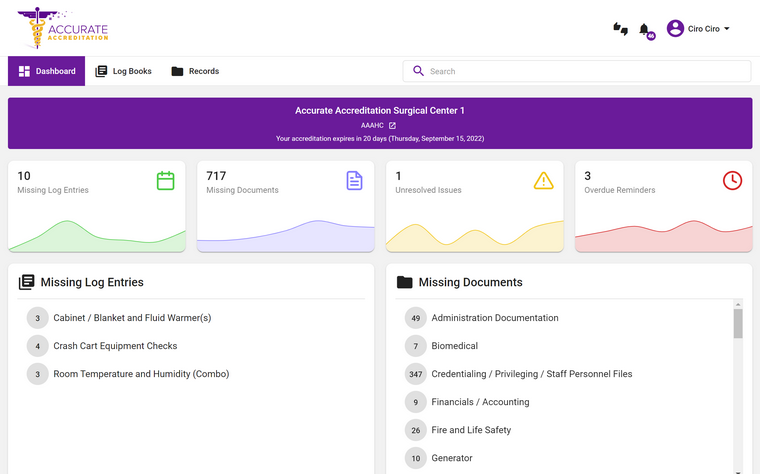This screenshot has width=760, height=474.
Task: Open Credentialing / Privileging / Staff Personnel Files
Action: pyautogui.click(x=531, y=374)
